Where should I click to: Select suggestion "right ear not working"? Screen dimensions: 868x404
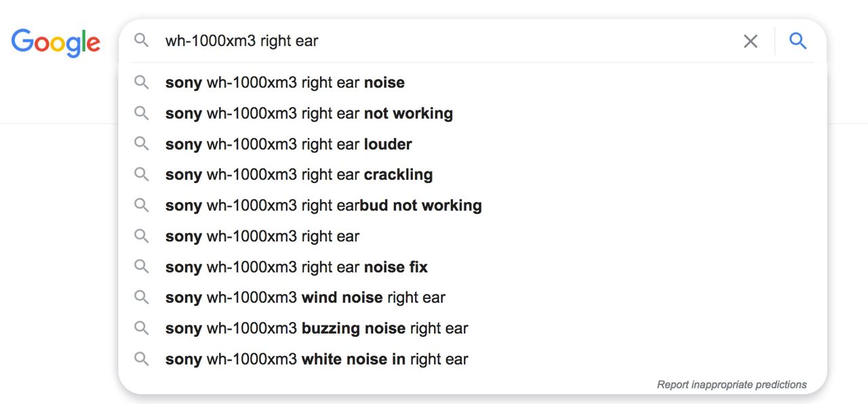(309, 113)
